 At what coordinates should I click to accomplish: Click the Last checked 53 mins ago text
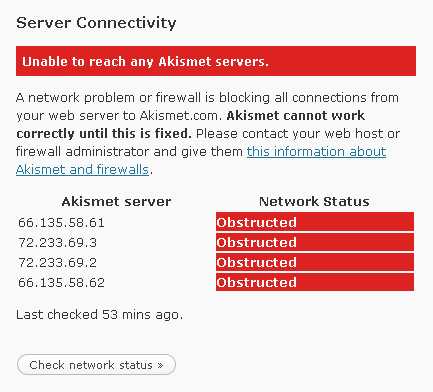coord(99,314)
